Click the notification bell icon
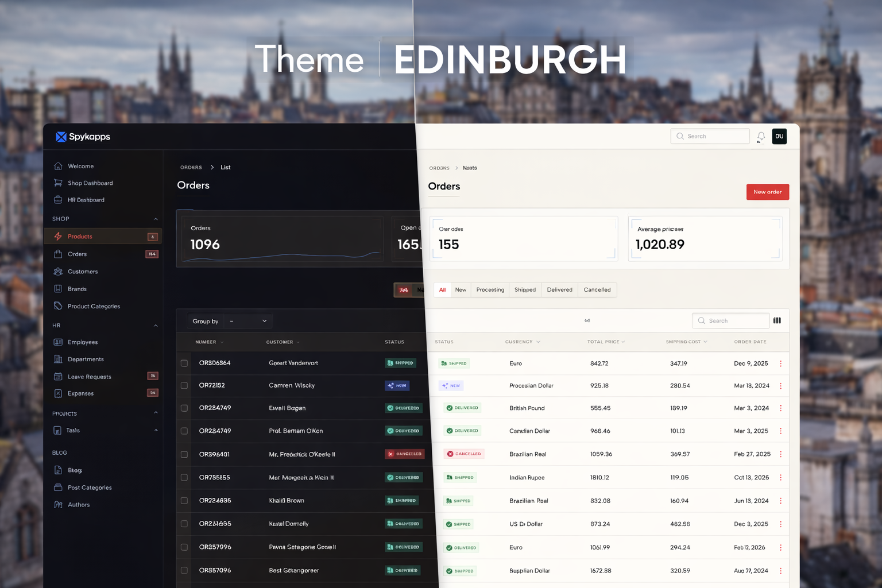Viewport: 882px width, 588px height. pyautogui.click(x=760, y=136)
